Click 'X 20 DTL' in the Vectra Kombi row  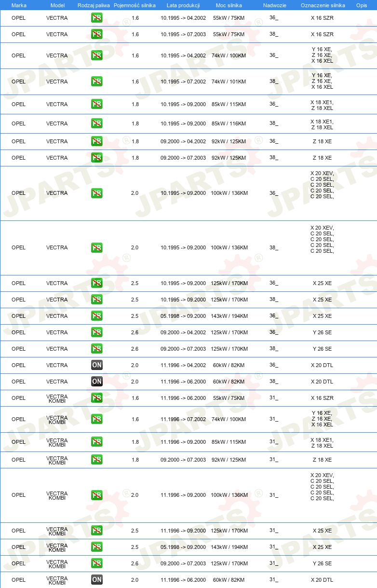322,580
